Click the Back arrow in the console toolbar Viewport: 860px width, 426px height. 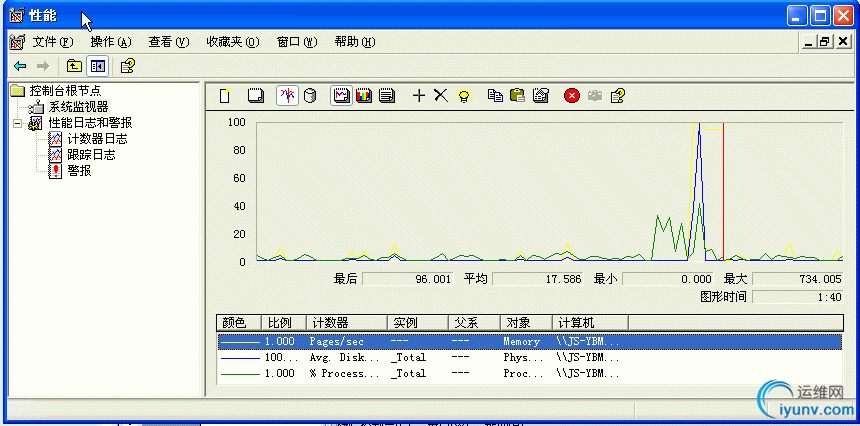pyautogui.click(x=20, y=66)
